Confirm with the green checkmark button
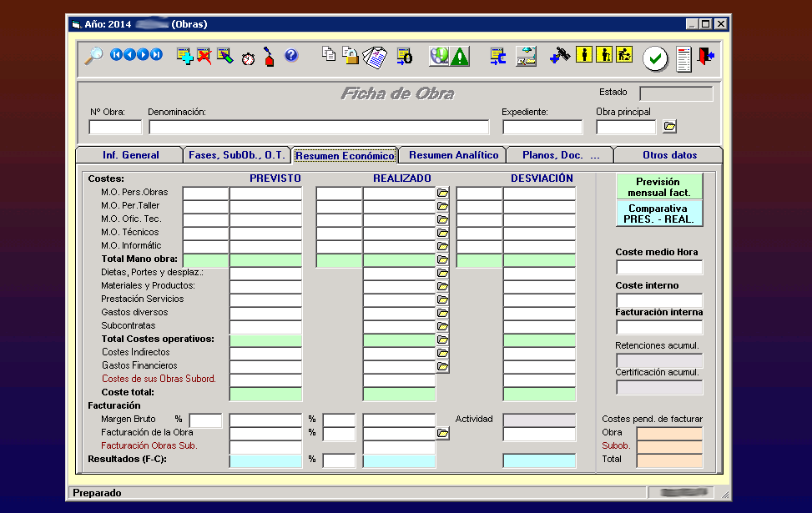This screenshot has width=812, height=513. [655, 58]
